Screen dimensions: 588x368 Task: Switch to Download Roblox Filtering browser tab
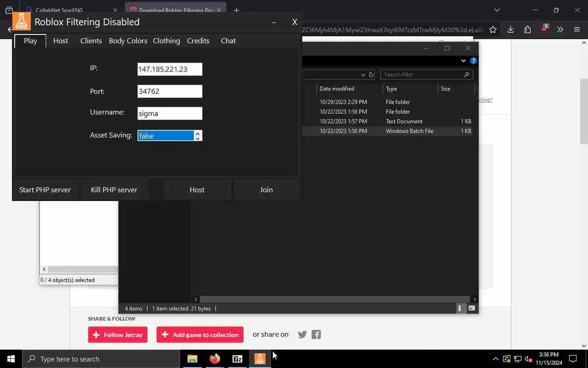176,10
